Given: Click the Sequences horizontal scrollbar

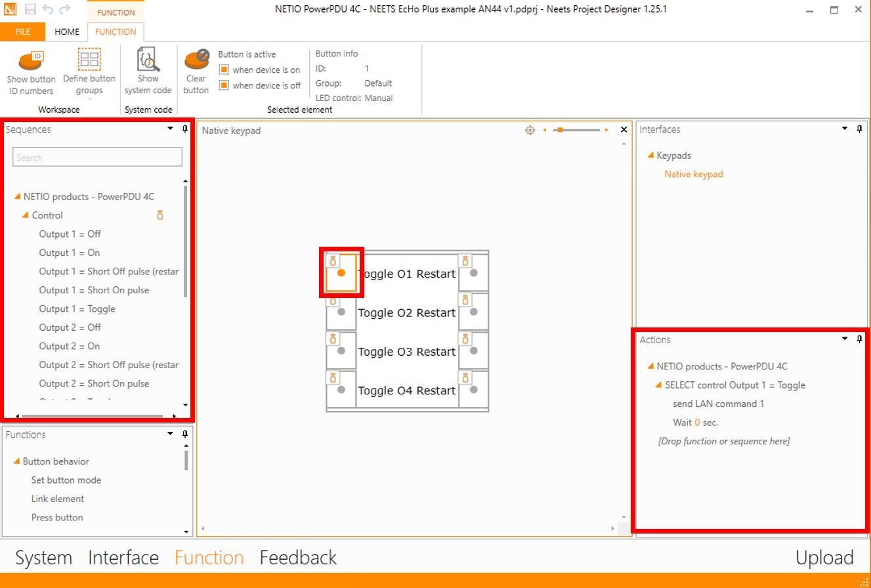Looking at the screenshot, I should (x=91, y=416).
